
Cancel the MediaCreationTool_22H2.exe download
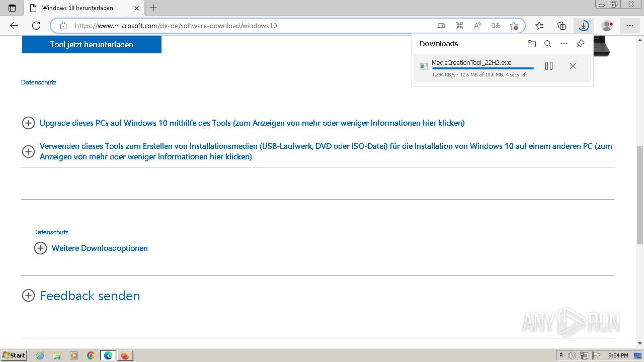(x=573, y=66)
